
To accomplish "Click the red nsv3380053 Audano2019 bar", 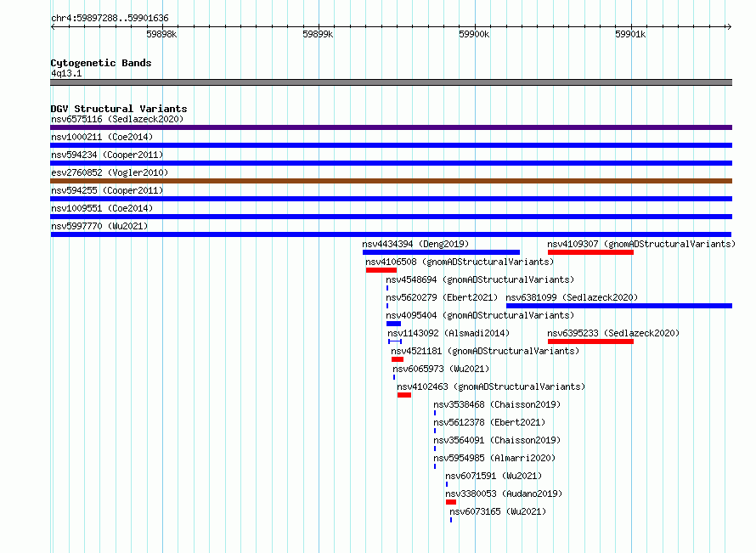I will pos(451,502).
